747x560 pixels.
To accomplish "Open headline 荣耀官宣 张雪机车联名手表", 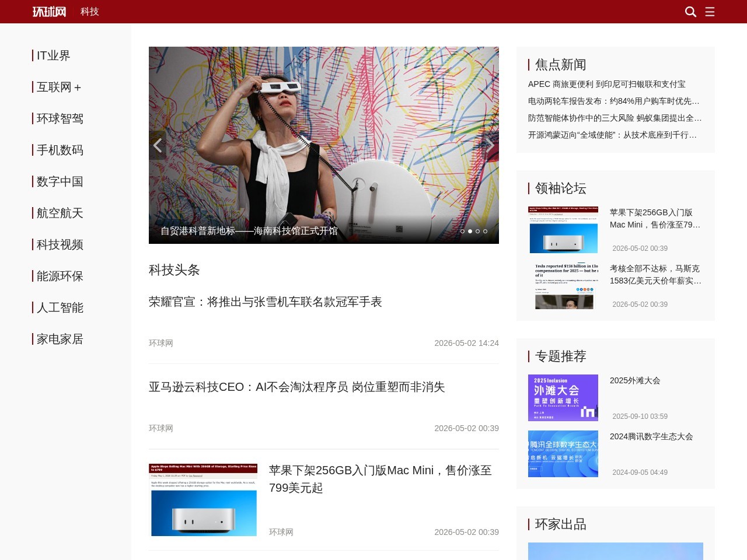I will tap(266, 302).
